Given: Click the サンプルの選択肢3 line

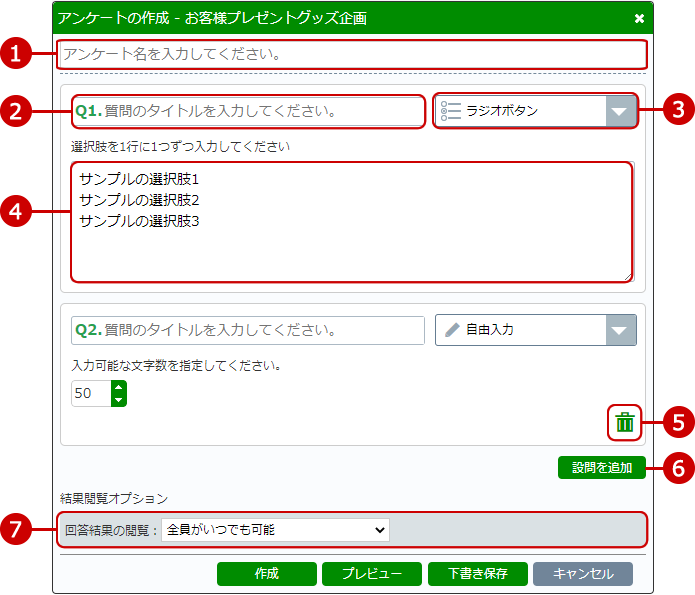Looking at the screenshot, I should [x=139, y=221].
